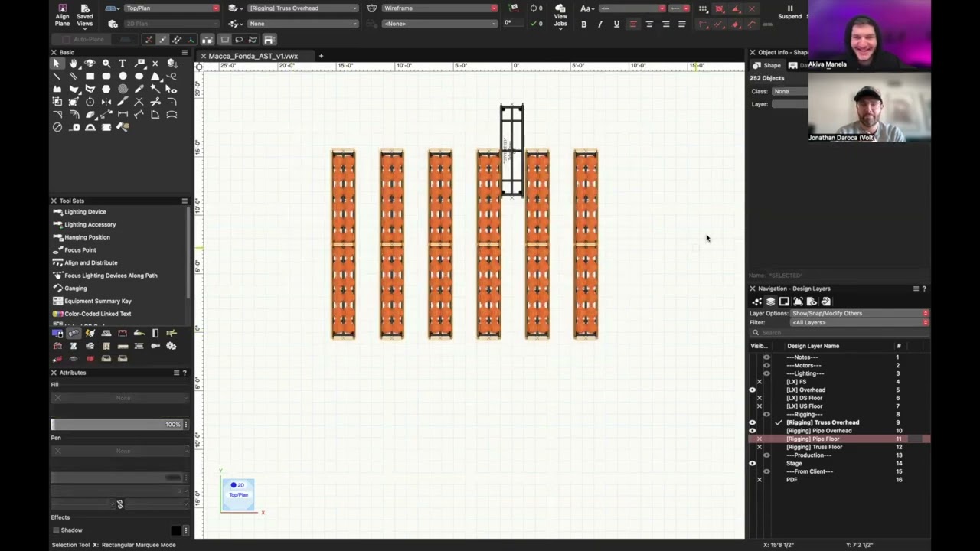Screen dimensions: 980x551
Task: Select the [Rigging] Truss Floor layer row
Action: pos(838,447)
